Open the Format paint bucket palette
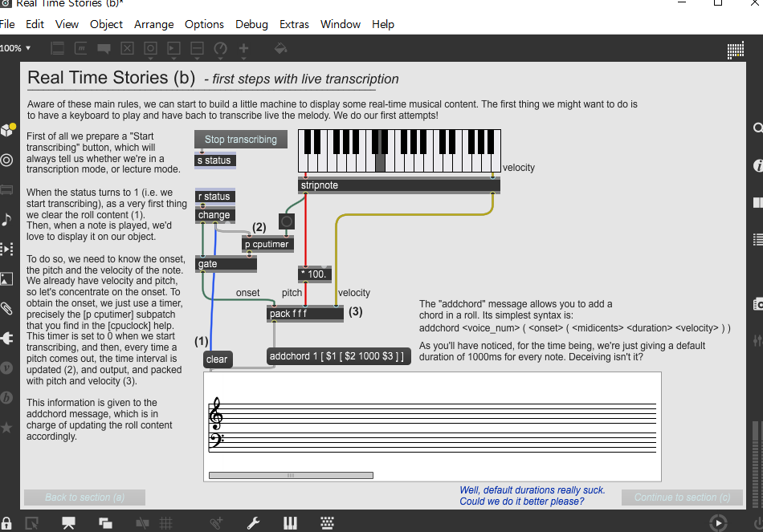Screen dimensions: 763x532 (x=280, y=48)
